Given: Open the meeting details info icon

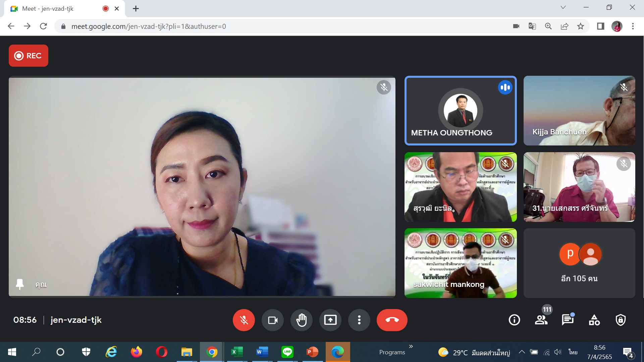Looking at the screenshot, I should 514,320.
